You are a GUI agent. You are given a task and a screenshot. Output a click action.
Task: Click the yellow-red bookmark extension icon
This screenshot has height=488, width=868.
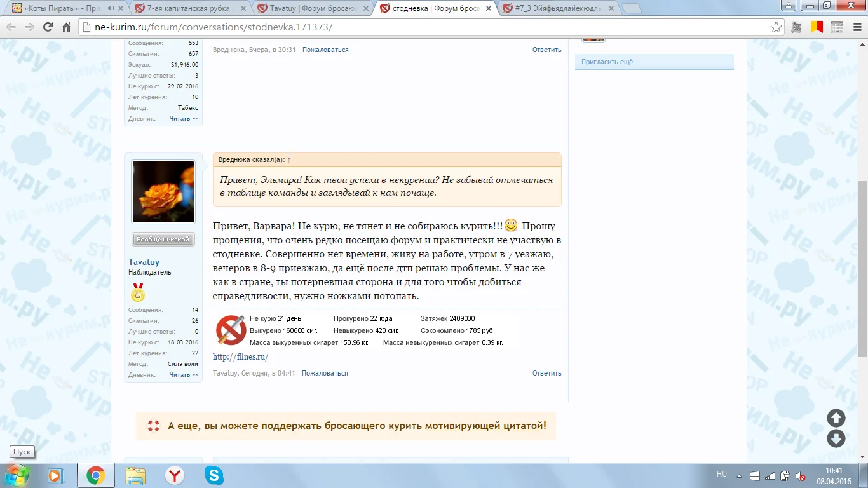(816, 27)
